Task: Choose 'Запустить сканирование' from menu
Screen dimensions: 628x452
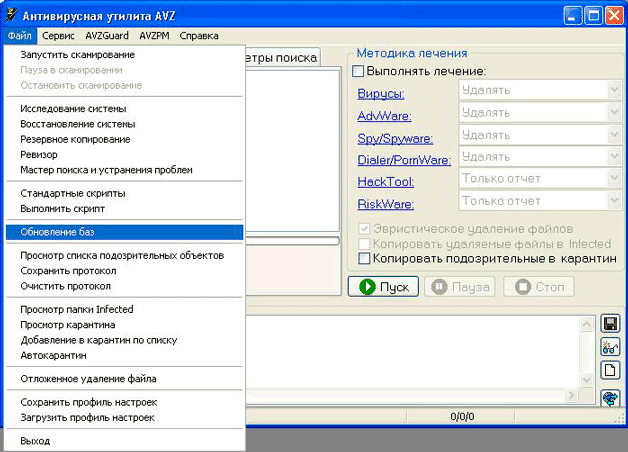Action: click(125, 55)
